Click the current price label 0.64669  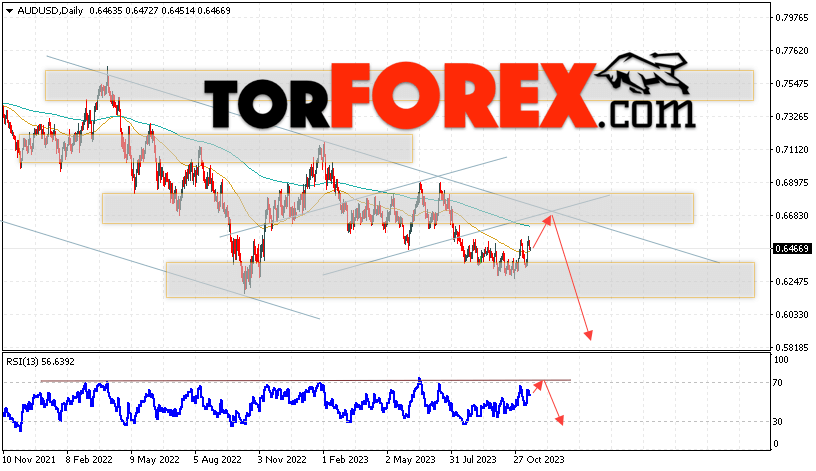point(792,249)
